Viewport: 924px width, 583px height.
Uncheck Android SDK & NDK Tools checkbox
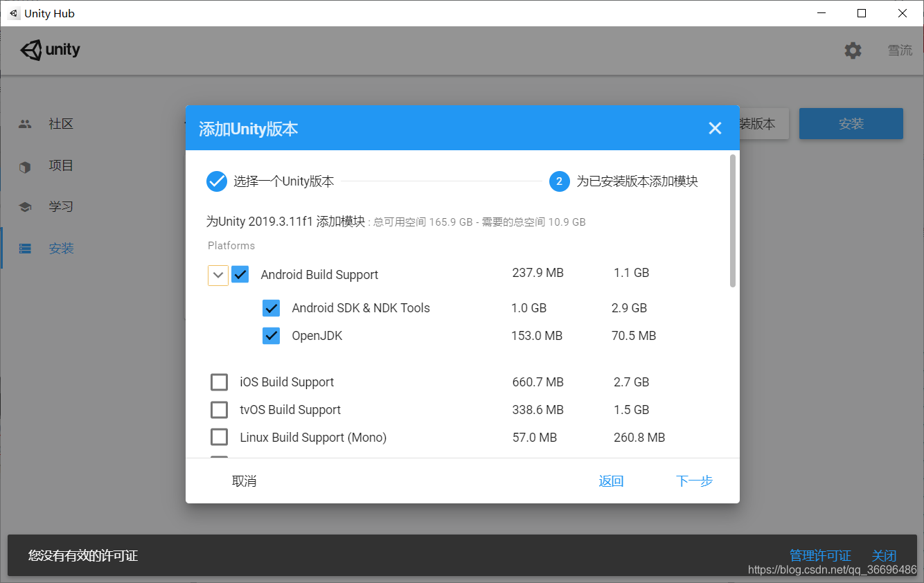(x=271, y=308)
